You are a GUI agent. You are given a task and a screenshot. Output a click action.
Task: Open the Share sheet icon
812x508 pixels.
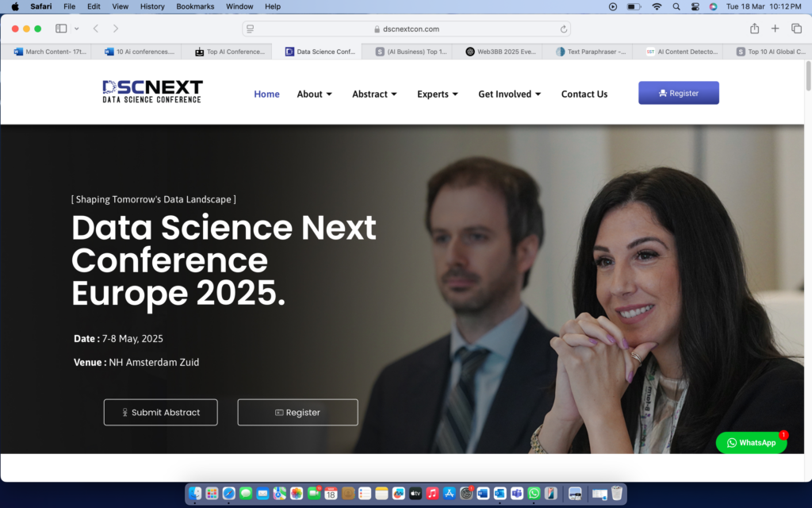755,29
